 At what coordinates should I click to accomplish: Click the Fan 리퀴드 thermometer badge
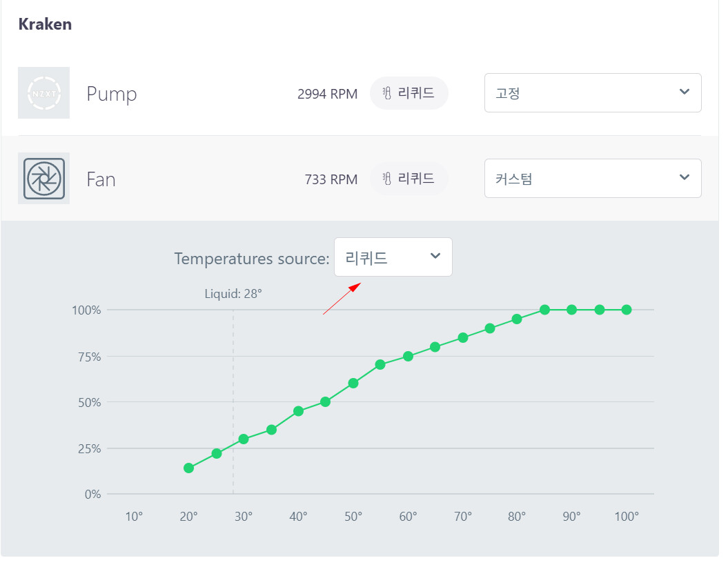tap(409, 179)
